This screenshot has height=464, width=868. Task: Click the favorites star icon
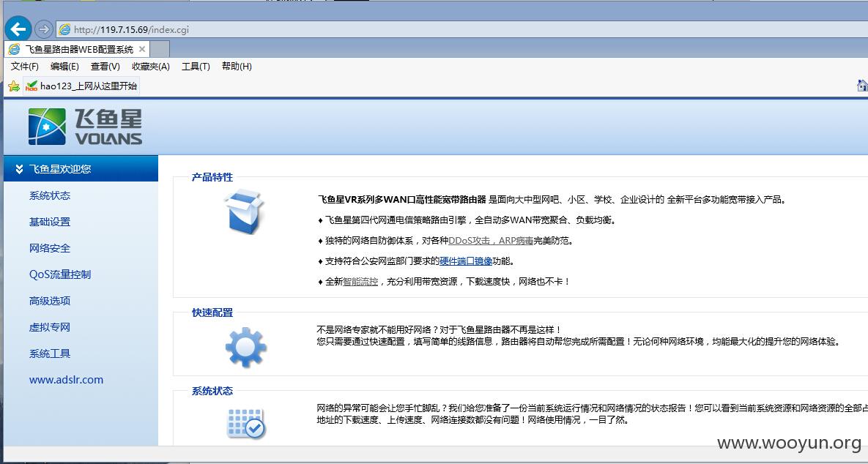(14, 86)
